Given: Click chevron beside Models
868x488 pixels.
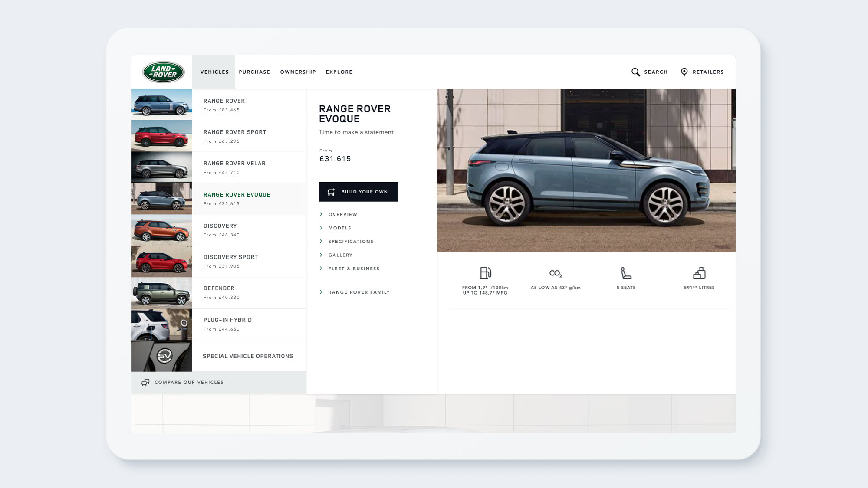Looking at the screenshot, I should 321,228.
